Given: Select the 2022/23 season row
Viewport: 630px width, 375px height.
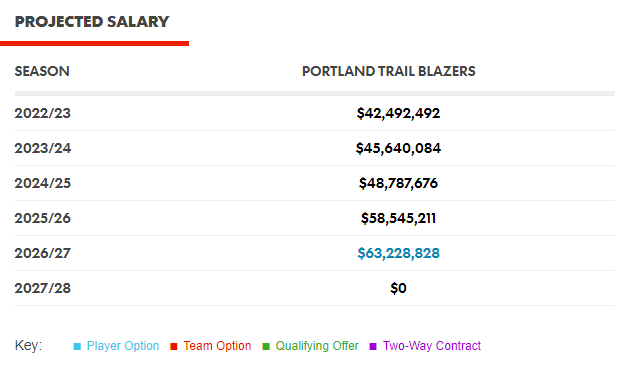Looking at the screenshot, I should pyautogui.click(x=315, y=113).
